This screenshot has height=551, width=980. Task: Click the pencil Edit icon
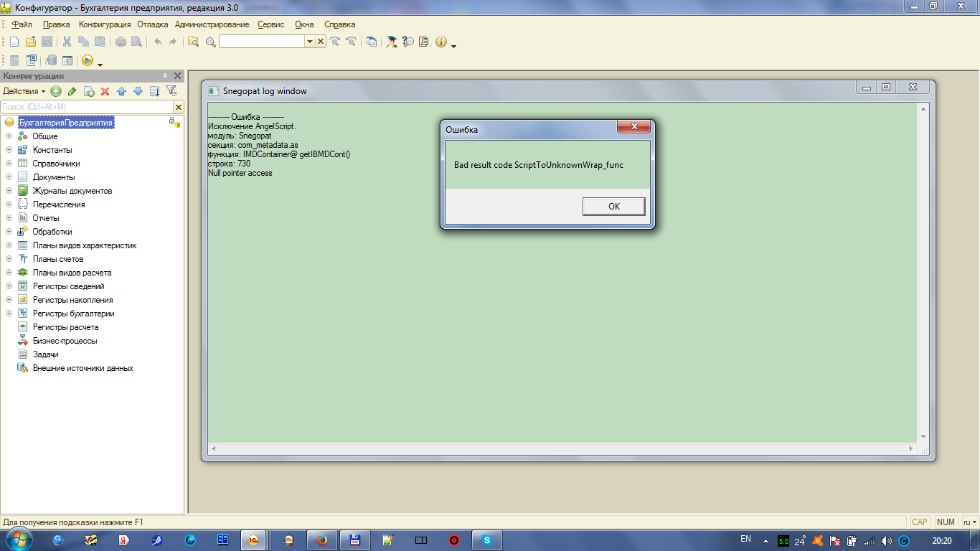72,91
